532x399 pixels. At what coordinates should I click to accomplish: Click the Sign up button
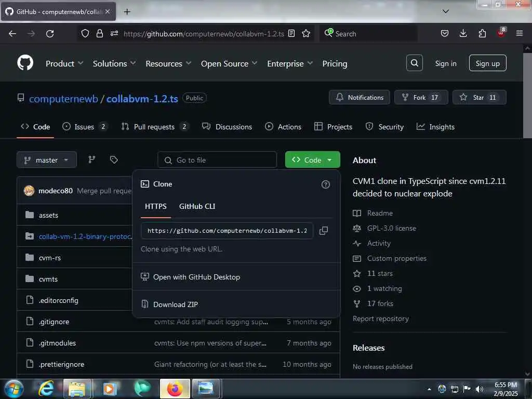(x=487, y=63)
